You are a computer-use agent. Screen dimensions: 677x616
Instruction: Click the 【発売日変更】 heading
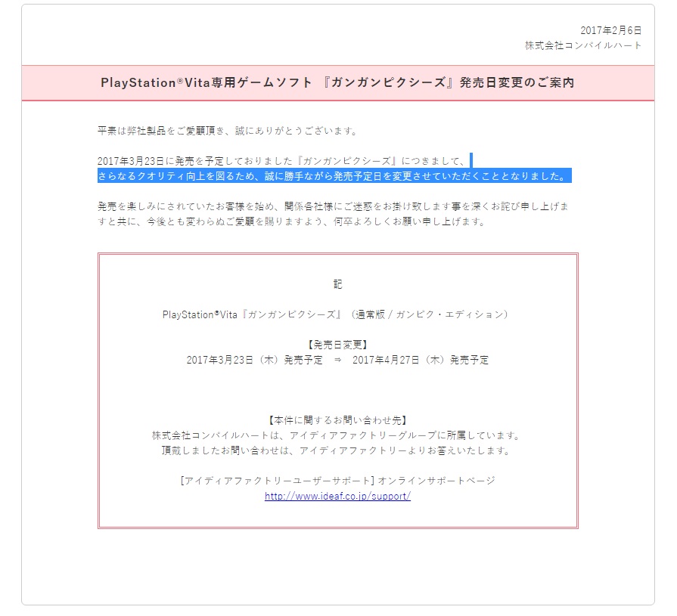coord(337,345)
